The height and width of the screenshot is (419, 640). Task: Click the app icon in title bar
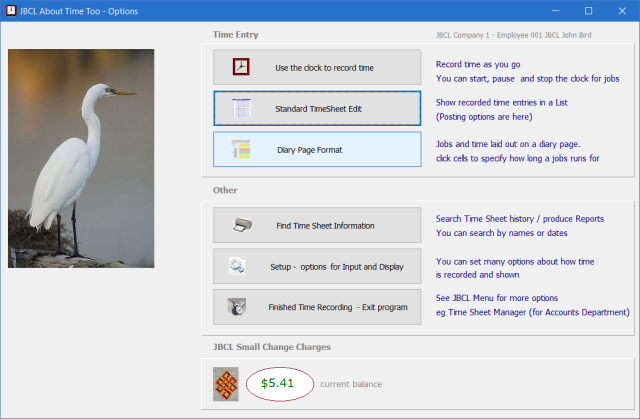(11, 11)
